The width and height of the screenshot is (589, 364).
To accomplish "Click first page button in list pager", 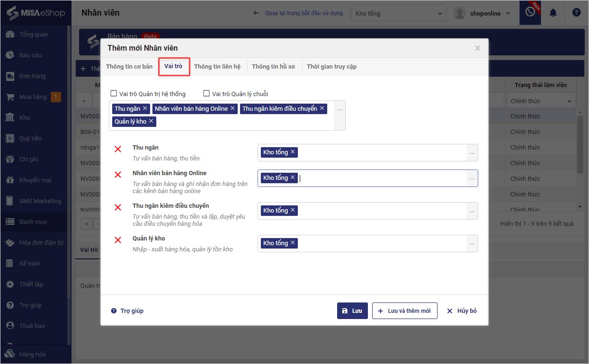I will (87, 223).
